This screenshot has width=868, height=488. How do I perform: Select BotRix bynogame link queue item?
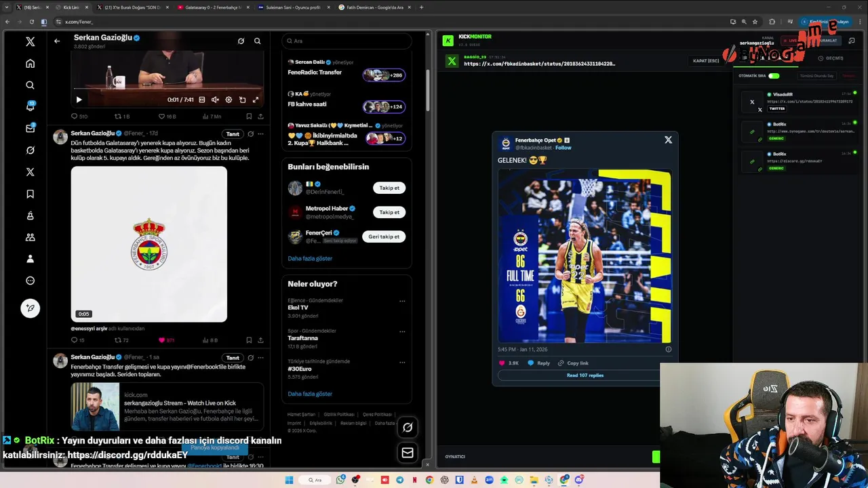pos(800,131)
